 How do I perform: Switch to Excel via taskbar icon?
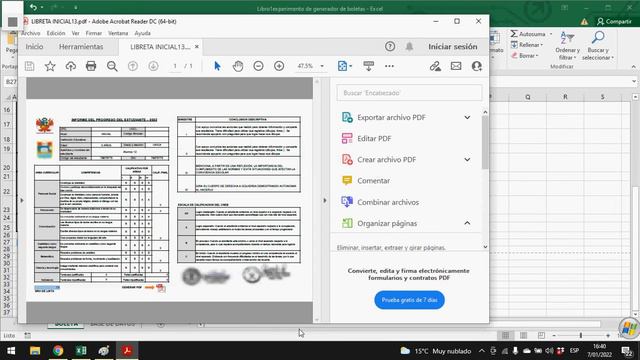tap(81, 351)
